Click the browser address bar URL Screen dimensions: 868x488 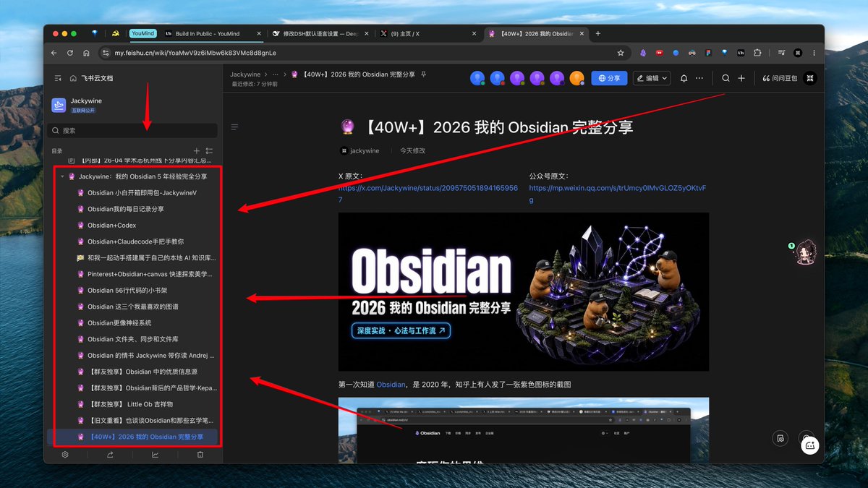tap(195, 53)
